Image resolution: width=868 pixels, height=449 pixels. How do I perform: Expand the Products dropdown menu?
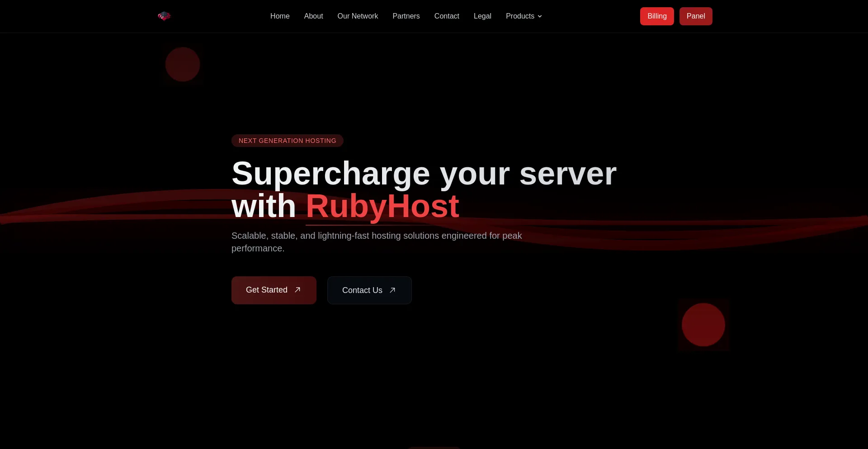(x=524, y=16)
